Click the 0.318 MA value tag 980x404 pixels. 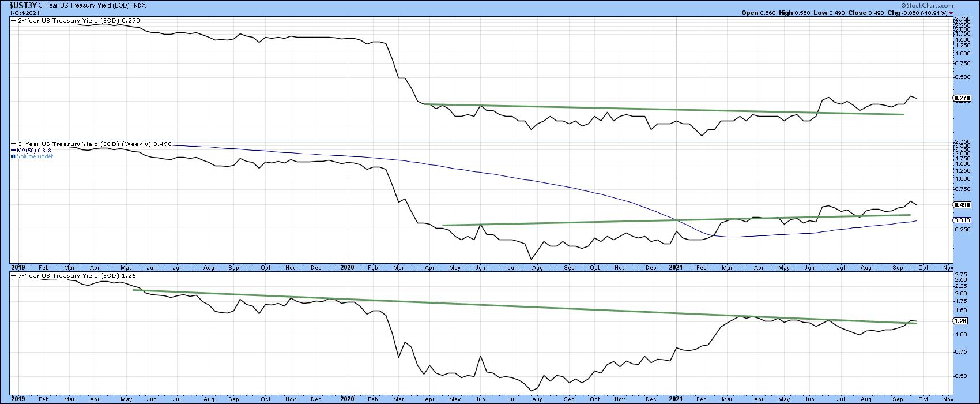[x=963, y=220]
